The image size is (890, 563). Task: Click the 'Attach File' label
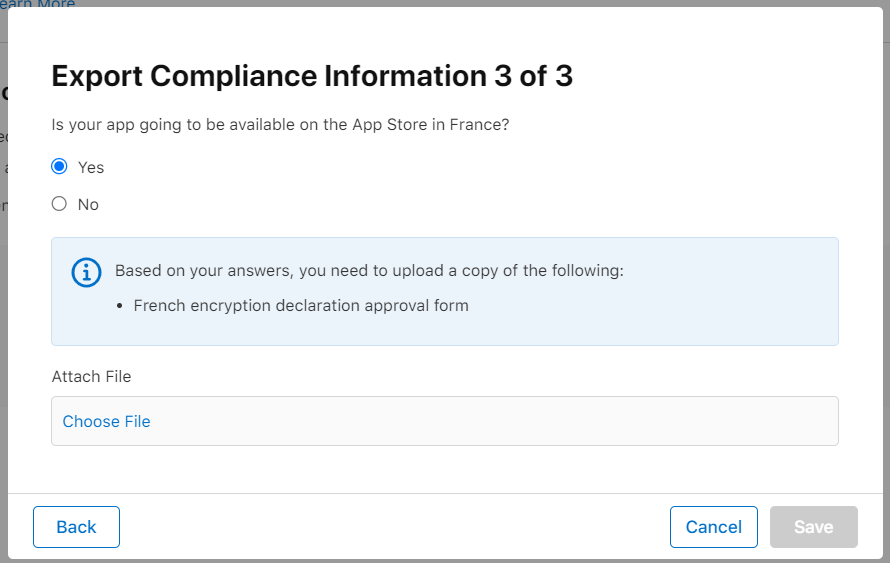[91, 377]
